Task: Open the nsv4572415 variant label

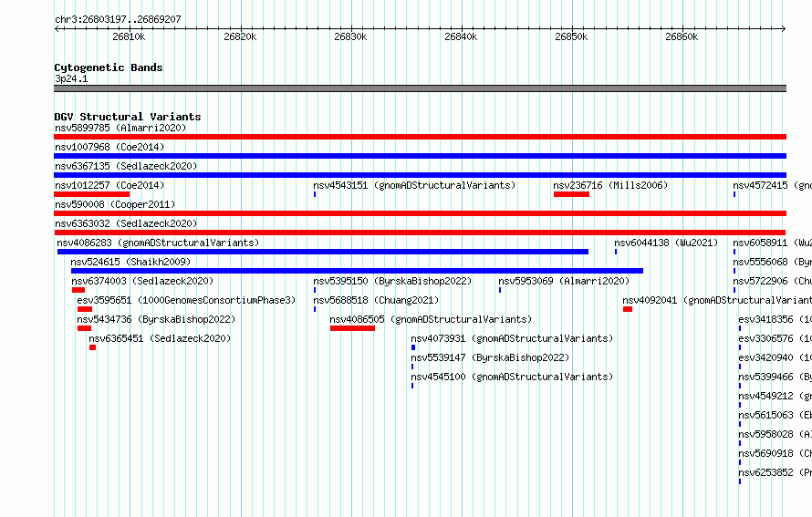Action: pyautogui.click(x=772, y=185)
